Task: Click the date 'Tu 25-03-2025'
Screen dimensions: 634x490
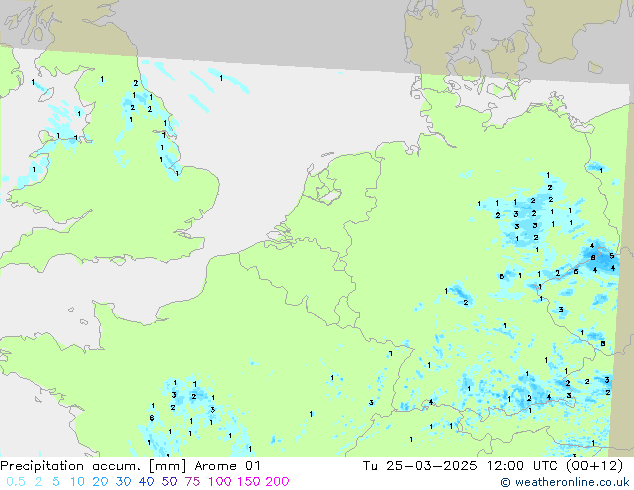Action: 420,466
